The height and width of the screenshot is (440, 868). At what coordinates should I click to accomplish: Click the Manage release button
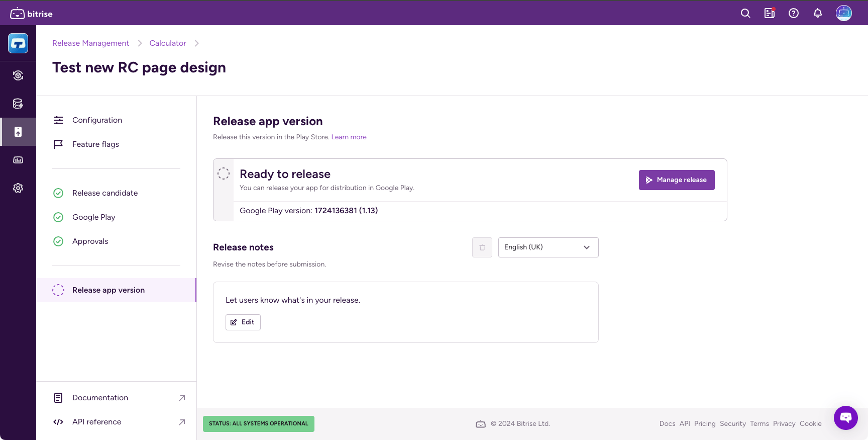(676, 180)
